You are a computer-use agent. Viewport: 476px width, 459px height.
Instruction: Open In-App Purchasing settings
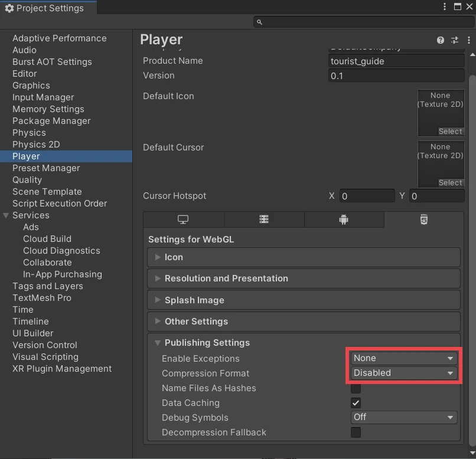(x=63, y=274)
